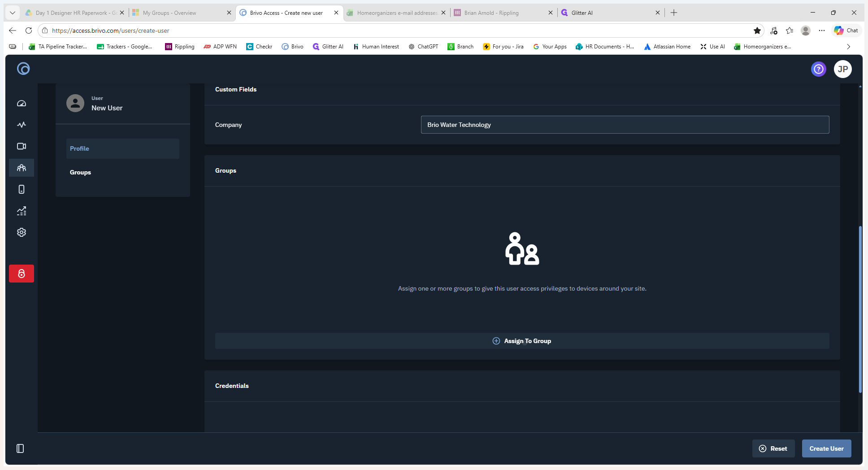
Task: Open a new browser tab
Action: tap(674, 13)
